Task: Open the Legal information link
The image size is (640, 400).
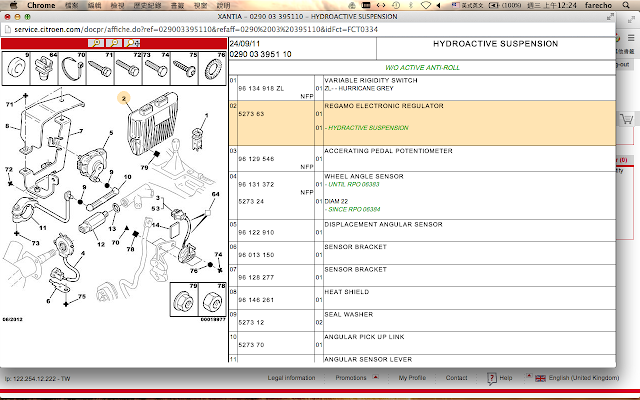Action: [291, 378]
